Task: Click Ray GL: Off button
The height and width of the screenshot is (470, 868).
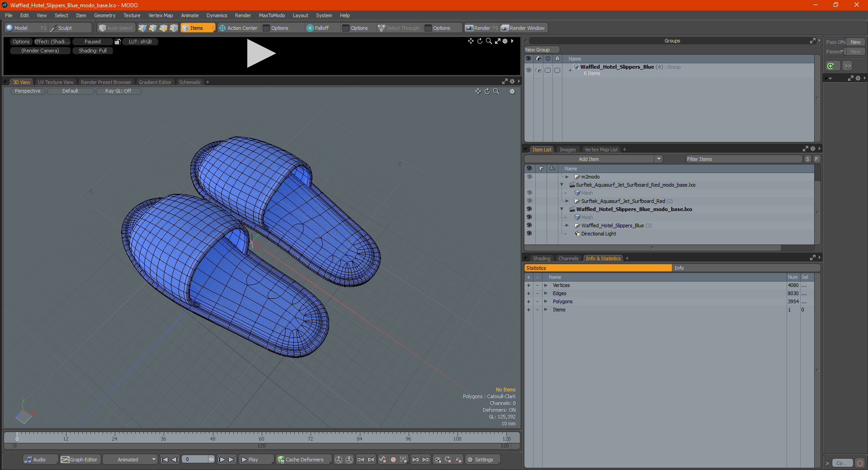Action: (x=118, y=91)
